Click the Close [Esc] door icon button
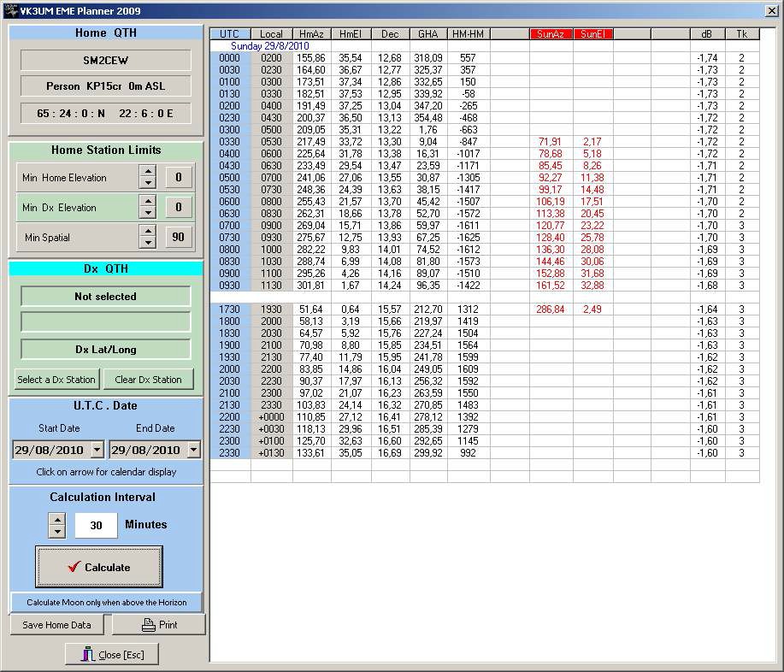The image size is (784, 672). click(112, 655)
